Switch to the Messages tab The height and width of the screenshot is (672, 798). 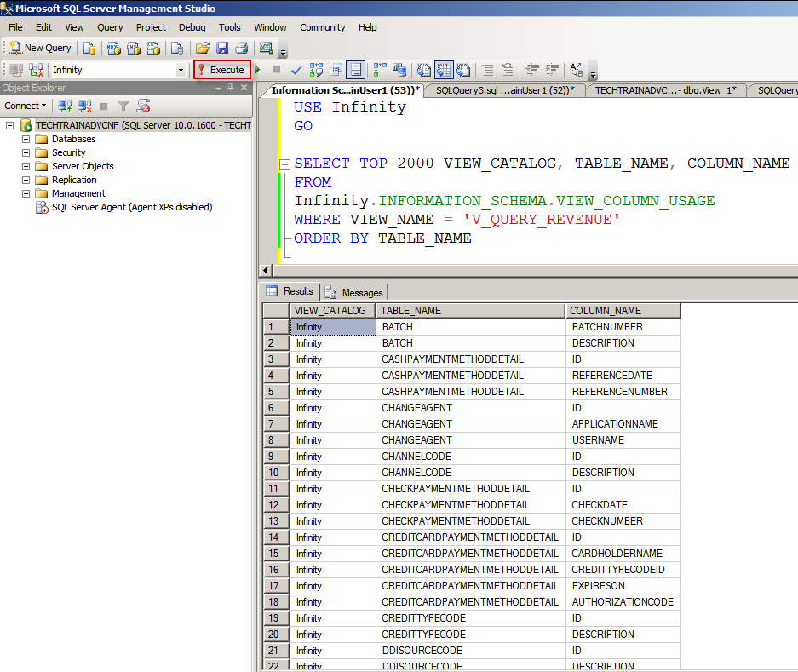pos(355,293)
